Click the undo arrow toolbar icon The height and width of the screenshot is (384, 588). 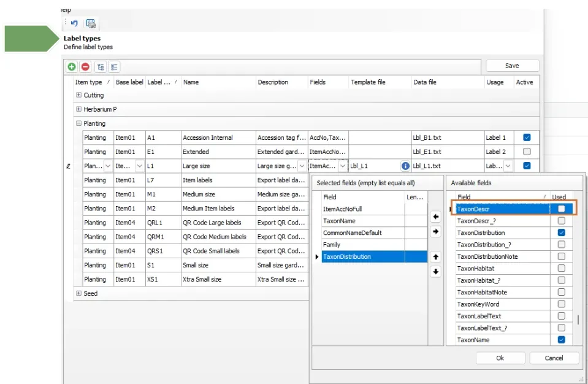tap(74, 23)
